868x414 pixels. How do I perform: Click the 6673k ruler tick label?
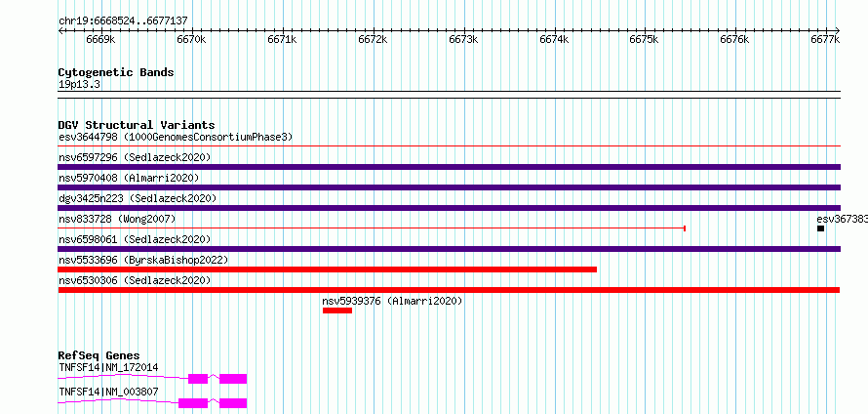(463, 40)
